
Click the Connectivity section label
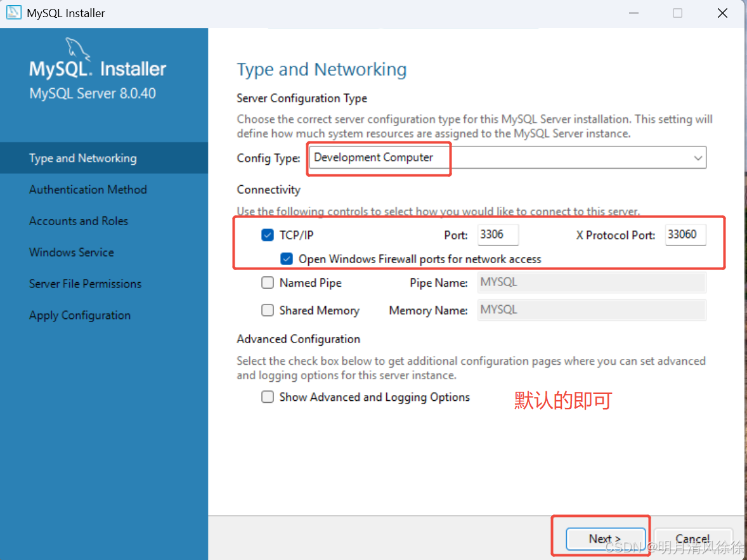(268, 190)
